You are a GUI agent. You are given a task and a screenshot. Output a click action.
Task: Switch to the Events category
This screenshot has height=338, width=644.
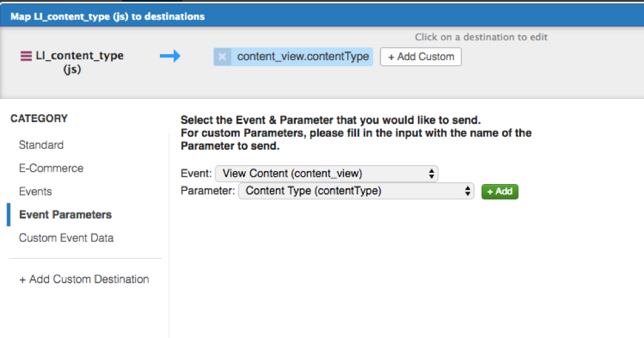[x=35, y=191]
